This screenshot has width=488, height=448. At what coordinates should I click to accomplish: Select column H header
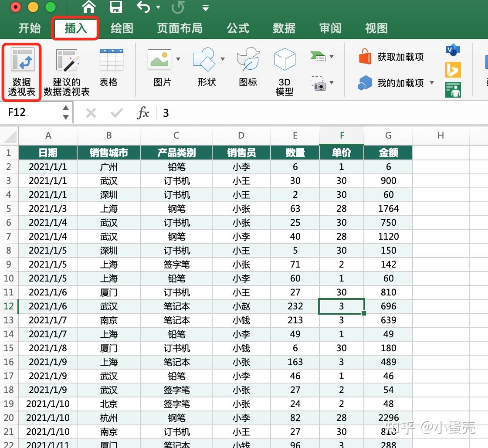[441, 136]
